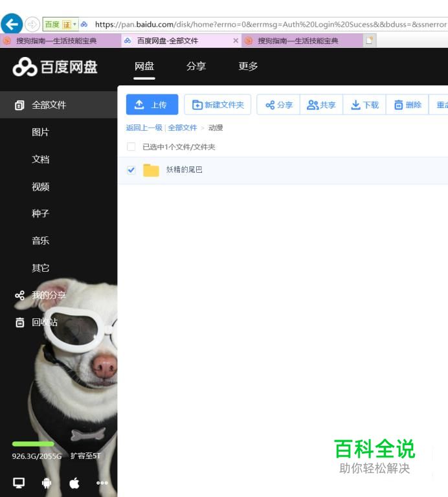
Task: Open the 更多 top navigation menu
Action: pyautogui.click(x=248, y=66)
